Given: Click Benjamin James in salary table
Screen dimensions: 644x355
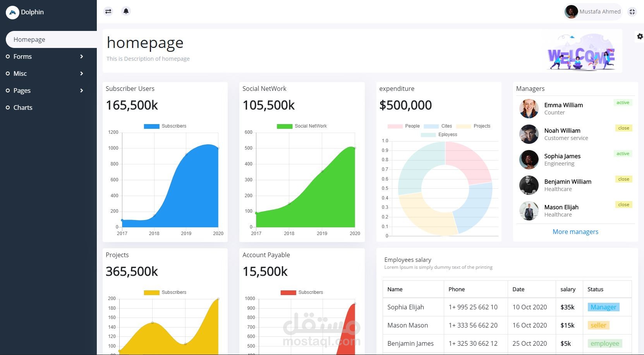Looking at the screenshot, I should click(x=410, y=343).
